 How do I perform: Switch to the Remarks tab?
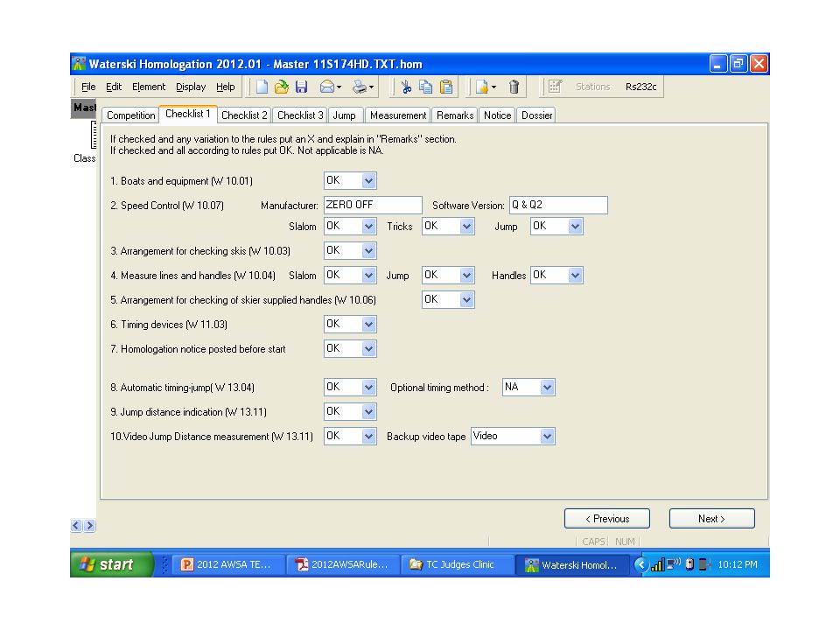tap(455, 115)
